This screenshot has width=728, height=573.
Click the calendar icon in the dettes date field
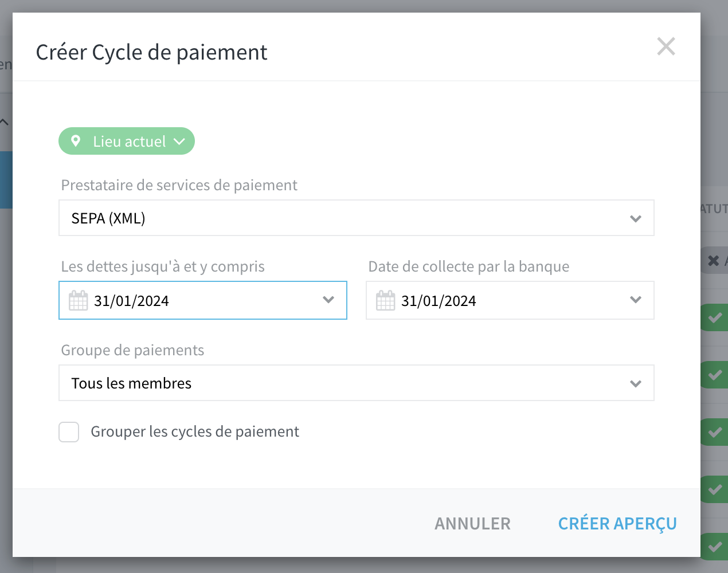(x=79, y=300)
